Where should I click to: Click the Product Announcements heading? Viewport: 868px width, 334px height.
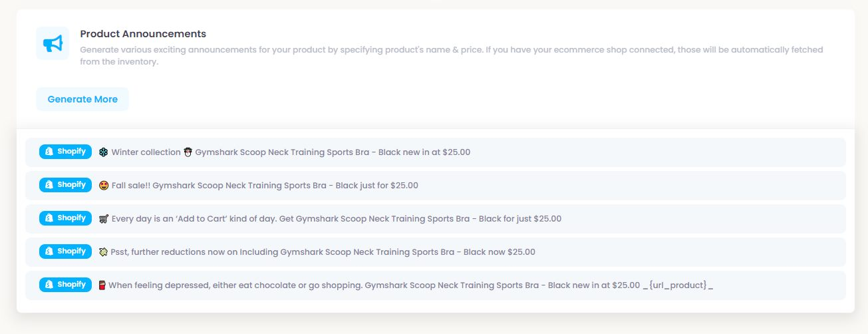click(x=143, y=34)
